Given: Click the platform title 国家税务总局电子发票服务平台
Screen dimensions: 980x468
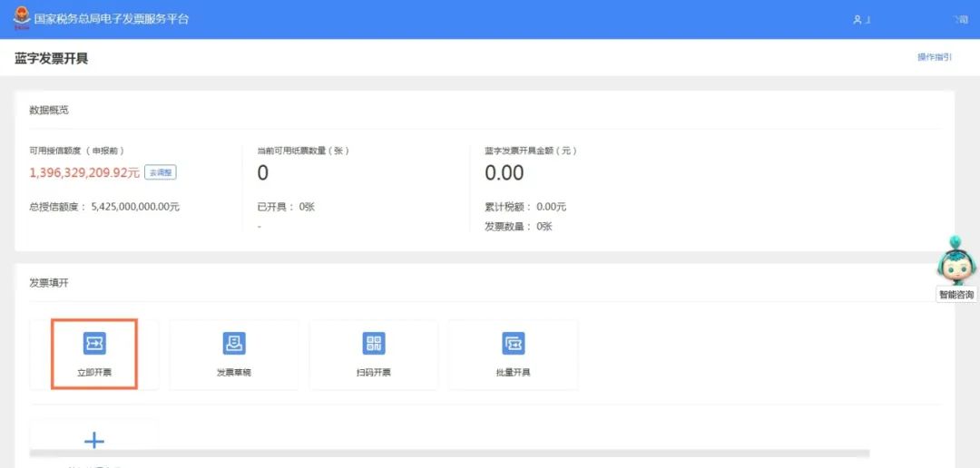Looking at the screenshot, I should [x=112, y=19].
